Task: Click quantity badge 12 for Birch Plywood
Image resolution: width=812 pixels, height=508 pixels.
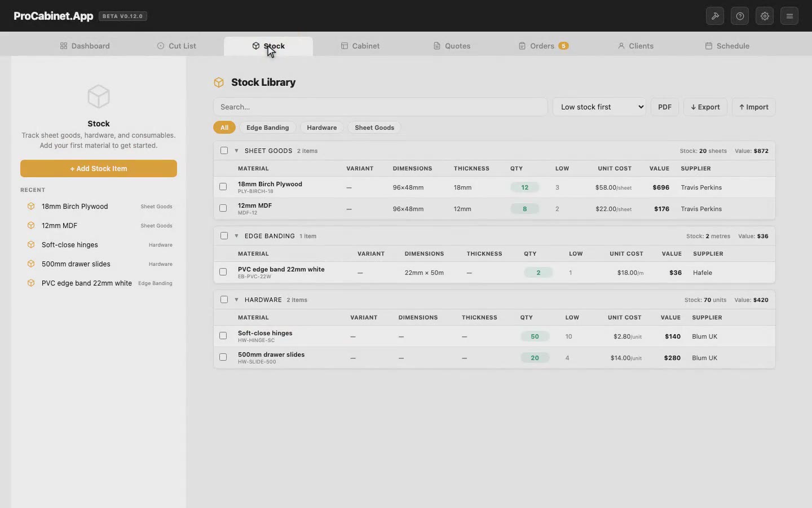Action: click(x=525, y=187)
